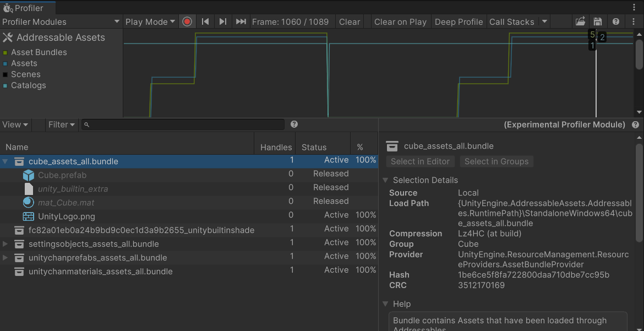
Task: Click the record button in the Profiler toolbar
Action: point(187,22)
